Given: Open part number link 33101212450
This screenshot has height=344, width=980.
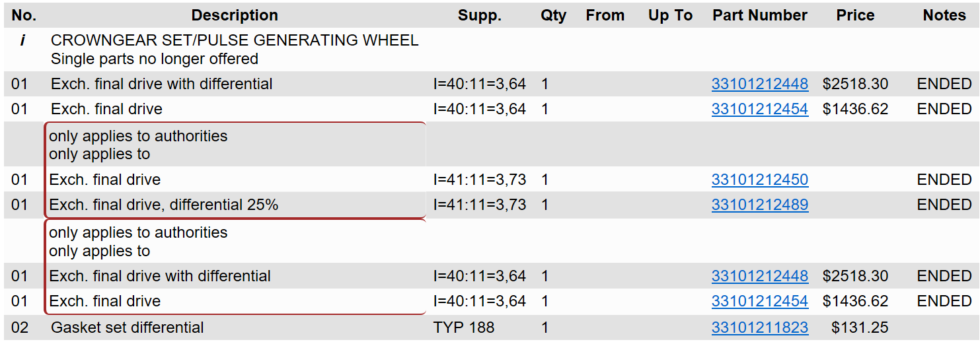Looking at the screenshot, I should pyautogui.click(x=760, y=180).
